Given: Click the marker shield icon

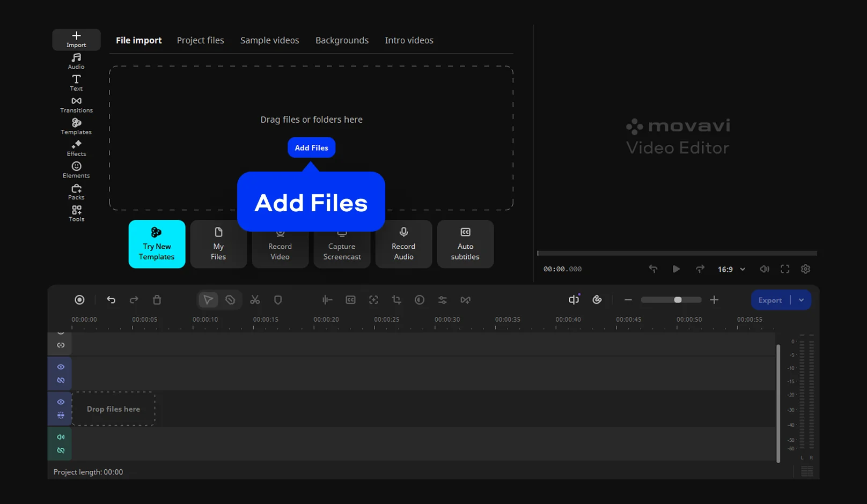Looking at the screenshot, I should (278, 300).
